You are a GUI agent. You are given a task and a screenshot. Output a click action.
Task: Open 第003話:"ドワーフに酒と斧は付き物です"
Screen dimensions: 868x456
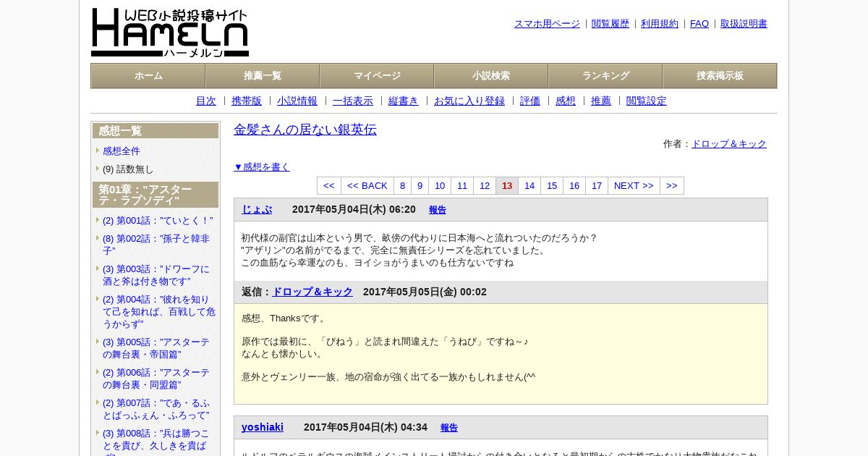156,275
